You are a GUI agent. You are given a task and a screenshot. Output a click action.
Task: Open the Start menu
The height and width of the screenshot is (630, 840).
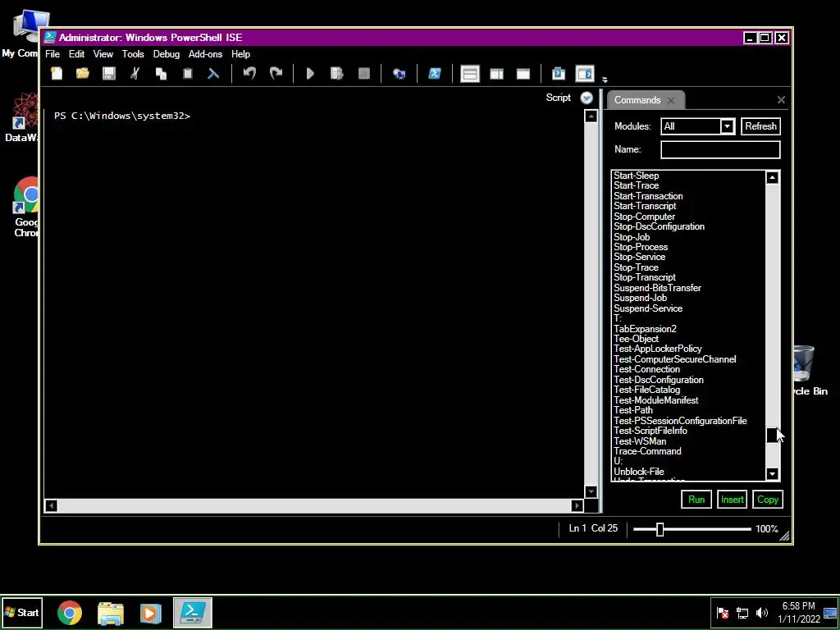click(22, 612)
